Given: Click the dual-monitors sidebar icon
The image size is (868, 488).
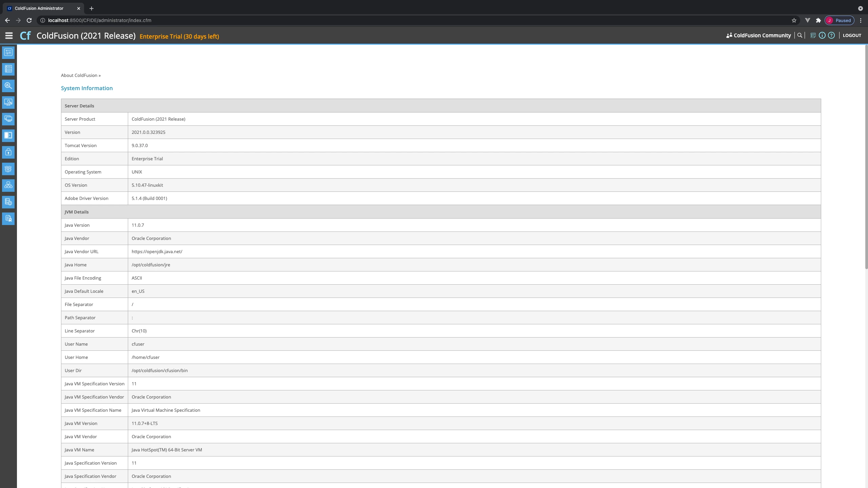Looking at the screenshot, I should point(8,119).
